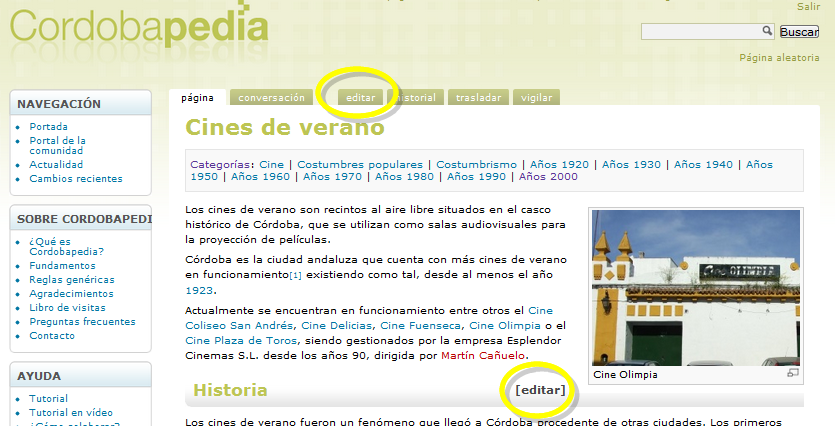Open the Años 1960 category
Viewport: 835px width, 426px height.
[260, 177]
